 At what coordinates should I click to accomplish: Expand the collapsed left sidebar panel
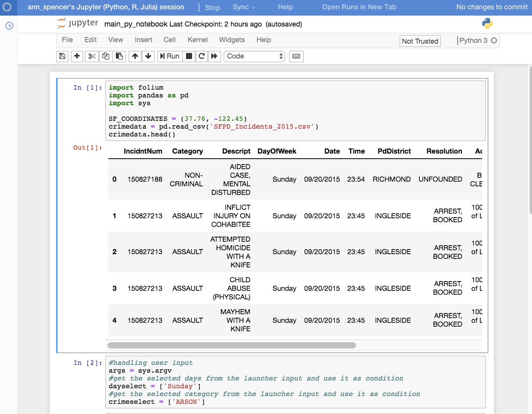[9, 26]
